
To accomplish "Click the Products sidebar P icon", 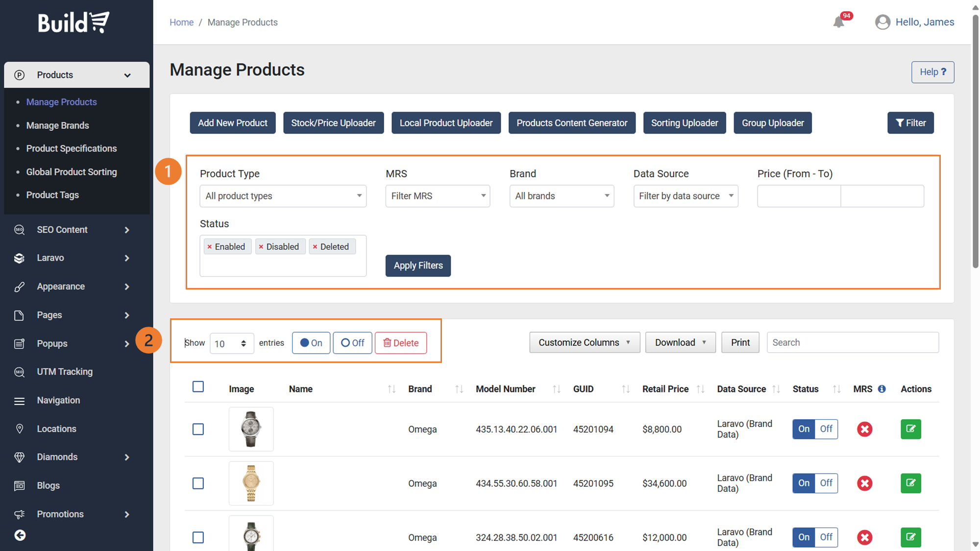I will coord(20,75).
